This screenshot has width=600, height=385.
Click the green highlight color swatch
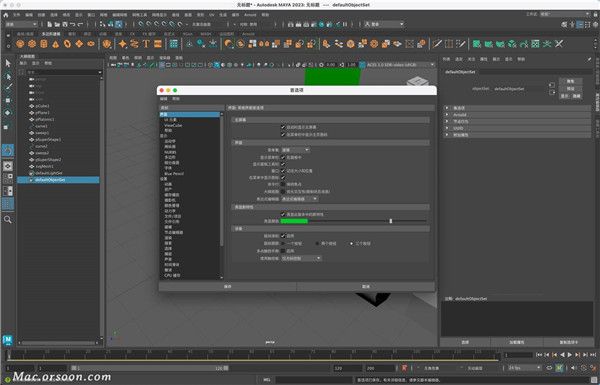294,221
